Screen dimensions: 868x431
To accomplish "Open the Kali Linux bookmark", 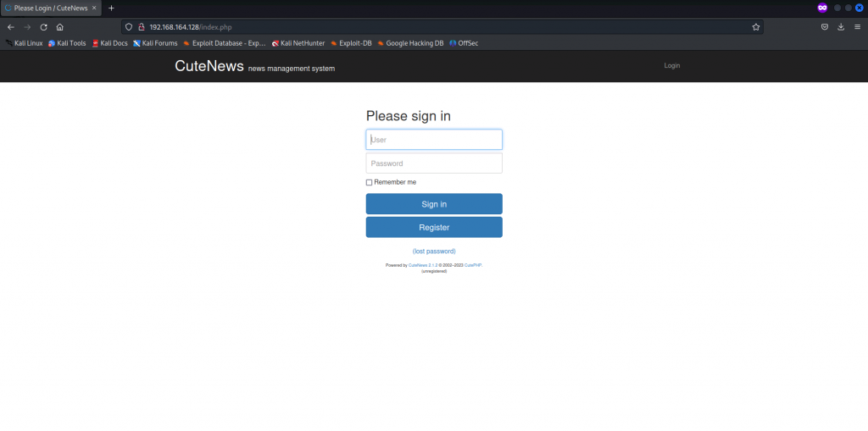I will coord(25,43).
